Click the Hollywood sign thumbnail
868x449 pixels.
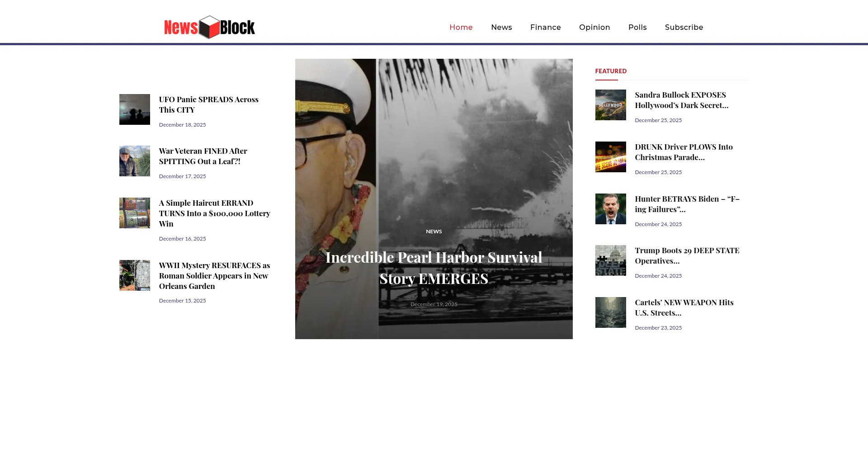[x=610, y=105]
